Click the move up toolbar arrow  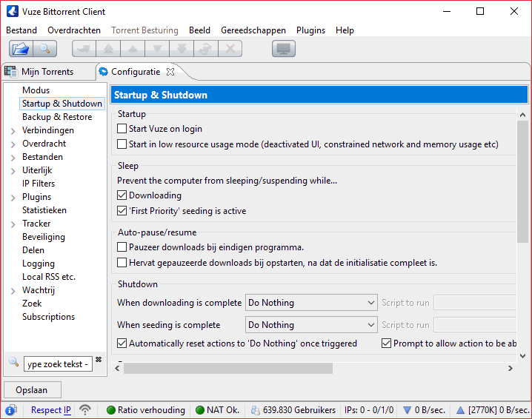click(x=133, y=49)
